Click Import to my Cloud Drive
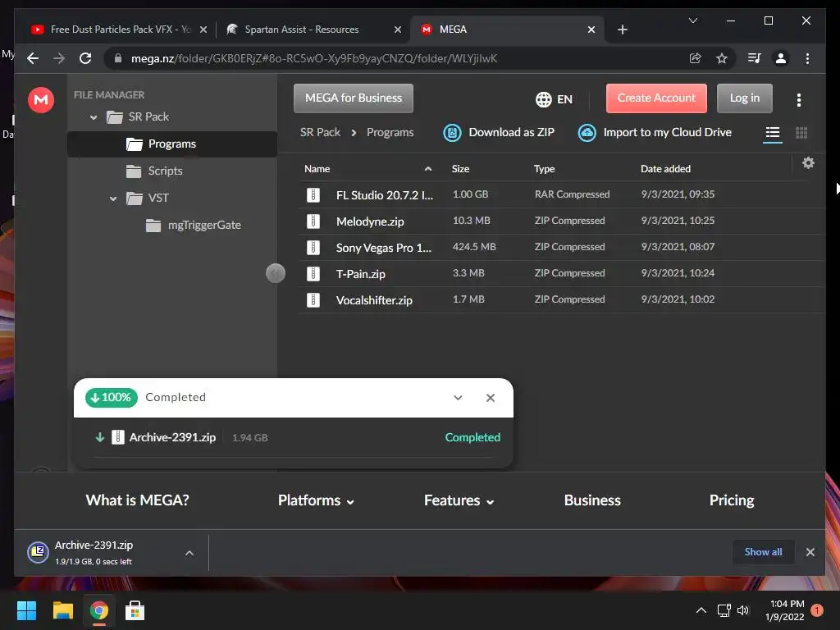This screenshot has width=840, height=630. click(668, 132)
